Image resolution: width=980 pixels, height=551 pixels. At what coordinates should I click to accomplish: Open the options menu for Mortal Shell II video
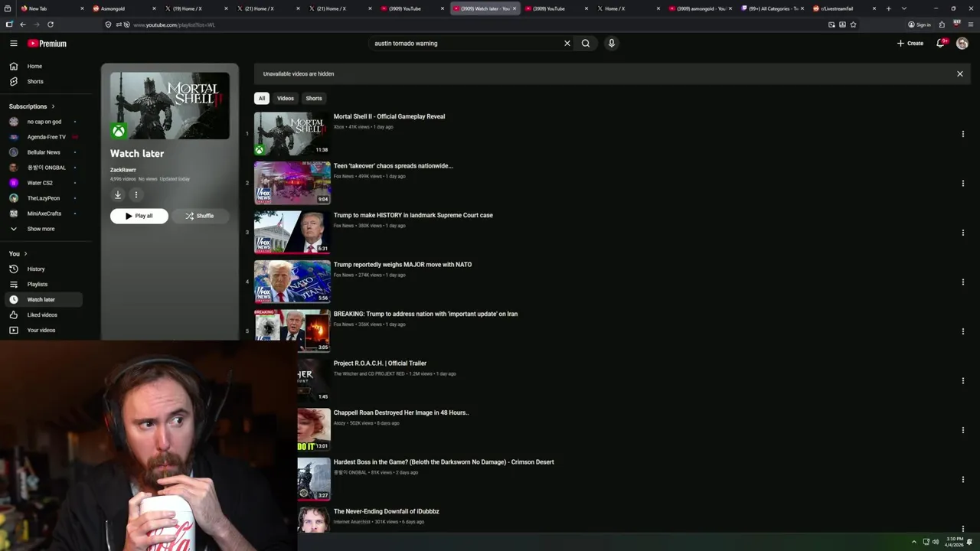click(x=962, y=134)
